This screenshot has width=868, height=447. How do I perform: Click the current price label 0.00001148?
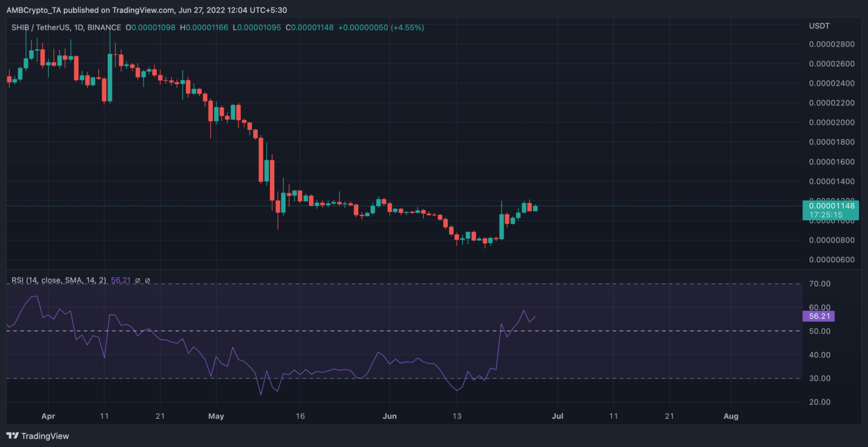pos(831,206)
